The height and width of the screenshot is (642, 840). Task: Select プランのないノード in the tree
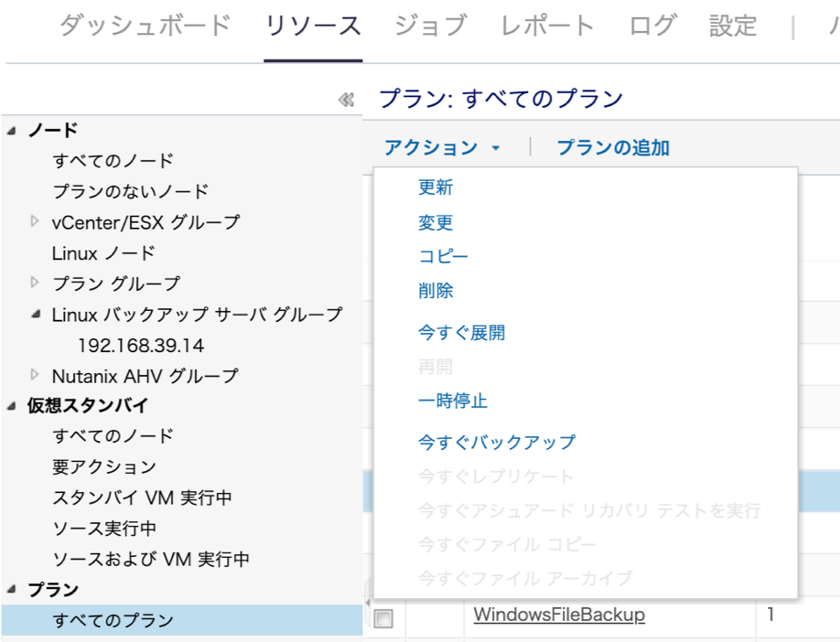pyautogui.click(x=130, y=191)
